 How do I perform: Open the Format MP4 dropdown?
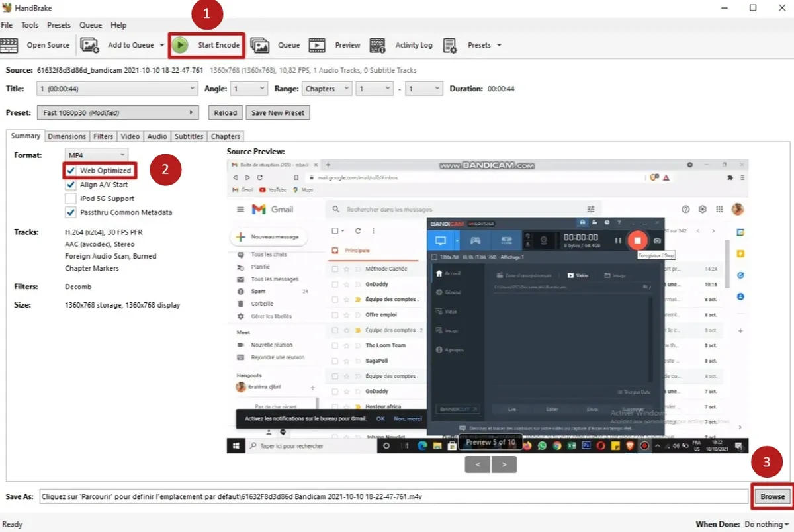pyautogui.click(x=96, y=155)
